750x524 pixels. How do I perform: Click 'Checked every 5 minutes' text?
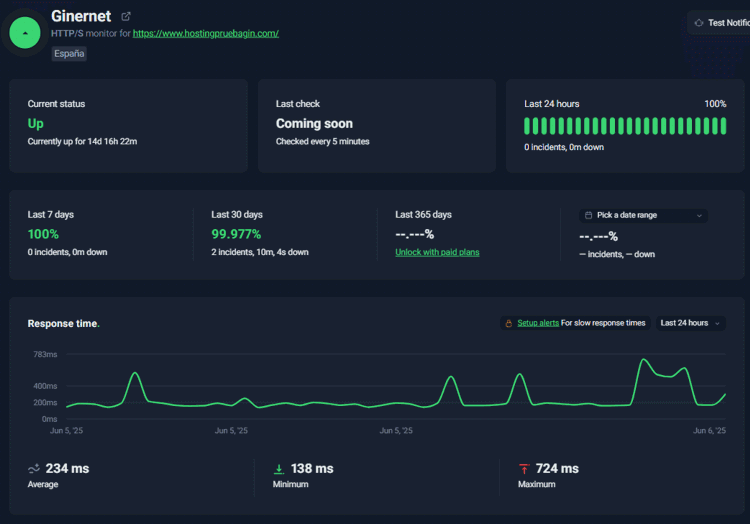pyautogui.click(x=322, y=142)
